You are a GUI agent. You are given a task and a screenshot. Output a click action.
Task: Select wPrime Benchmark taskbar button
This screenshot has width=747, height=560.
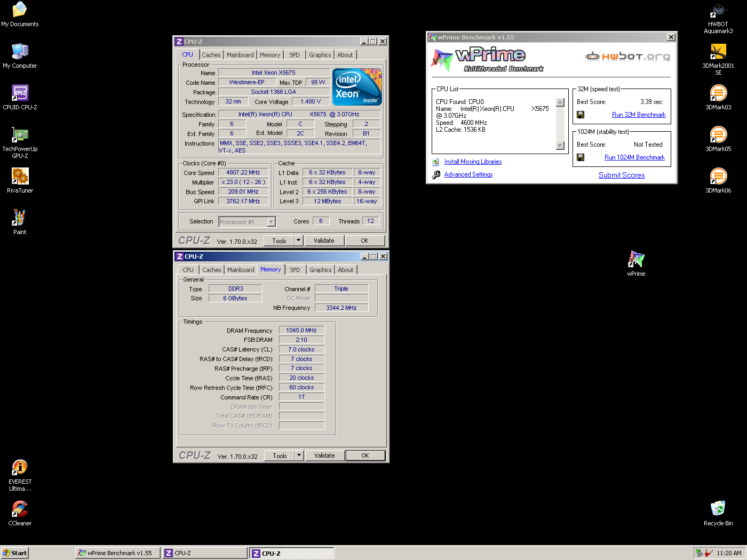tap(118, 553)
